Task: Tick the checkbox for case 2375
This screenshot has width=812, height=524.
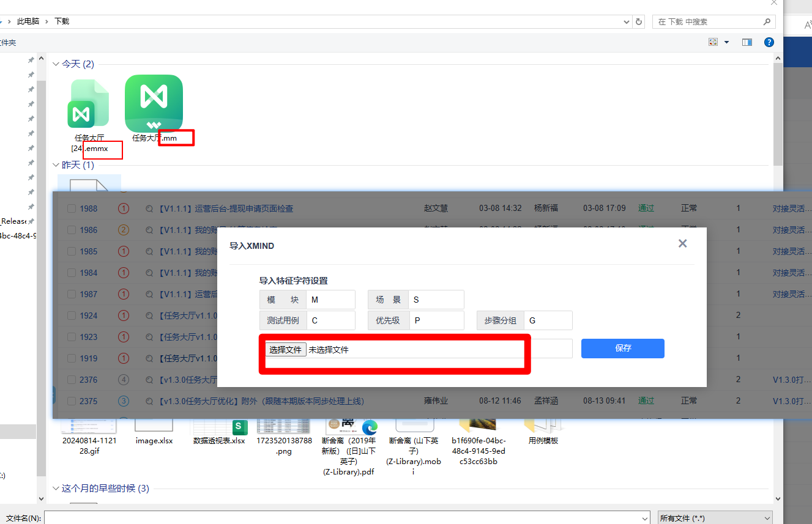Action: coord(72,401)
